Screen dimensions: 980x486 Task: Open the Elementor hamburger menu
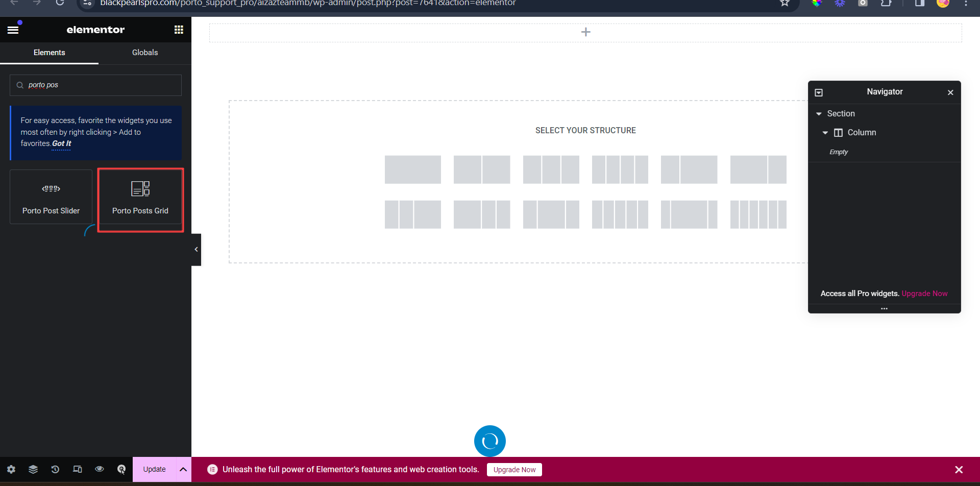pyautogui.click(x=13, y=30)
